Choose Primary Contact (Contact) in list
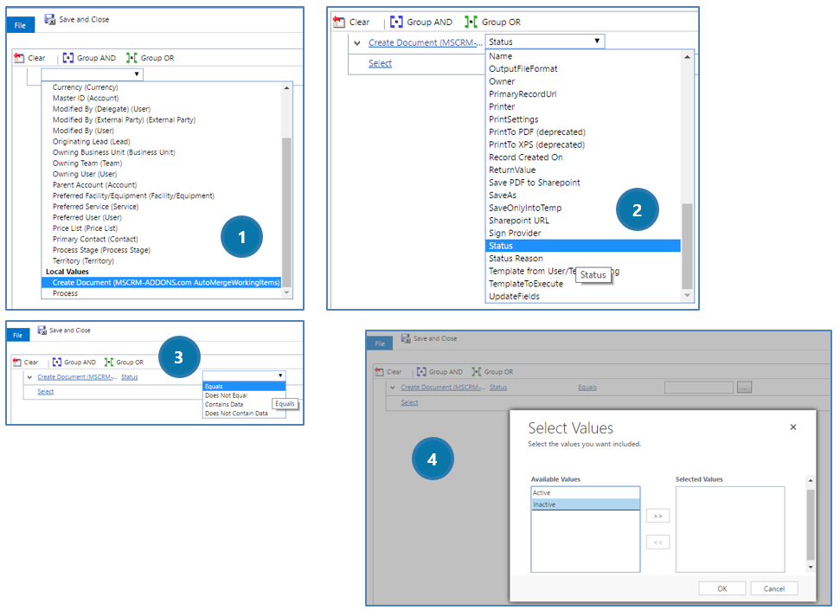Image resolution: width=840 pixels, height=616 pixels. (95, 240)
